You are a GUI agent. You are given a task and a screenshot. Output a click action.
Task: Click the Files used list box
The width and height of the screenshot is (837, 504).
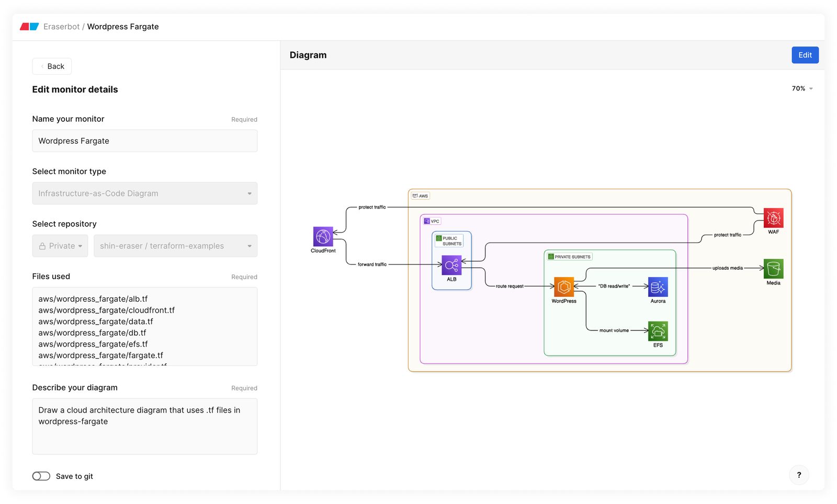point(145,327)
